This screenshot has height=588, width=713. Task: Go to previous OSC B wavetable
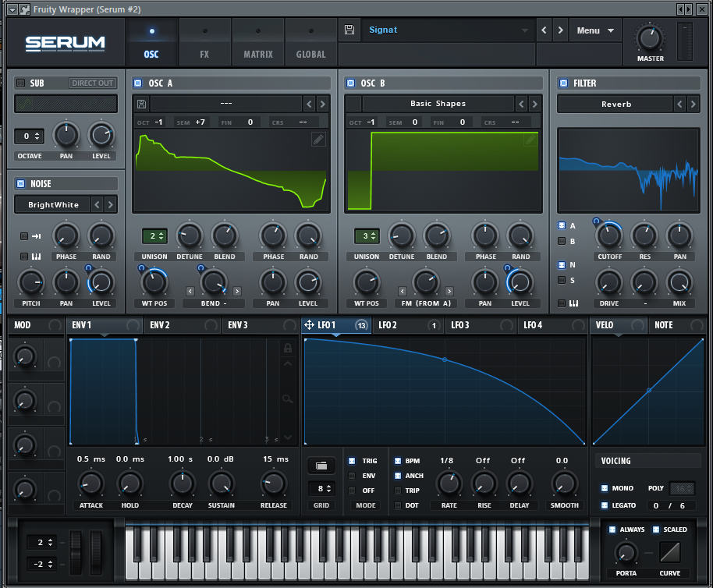tap(521, 104)
